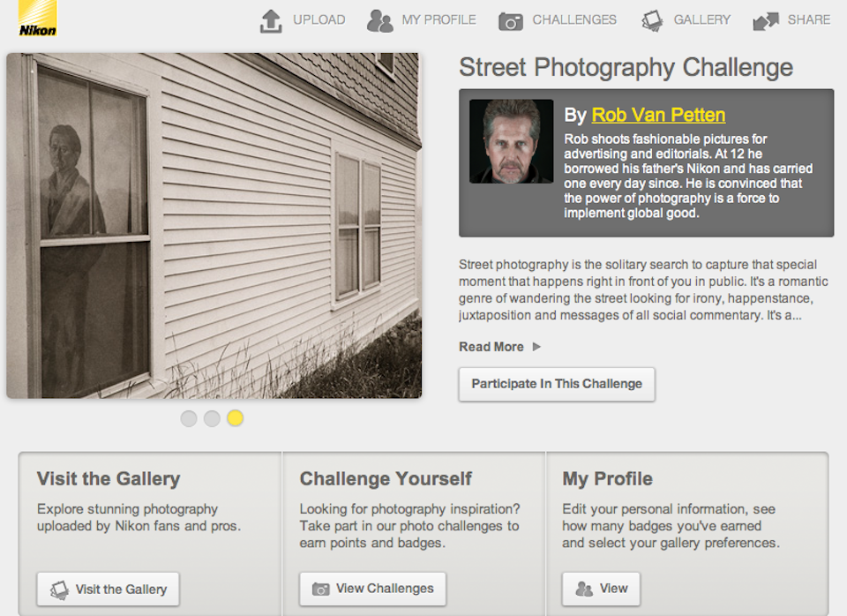This screenshot has width=847, height=616.
Task: Click the UPLOAD menu label
Action: (x=319, y=19)
